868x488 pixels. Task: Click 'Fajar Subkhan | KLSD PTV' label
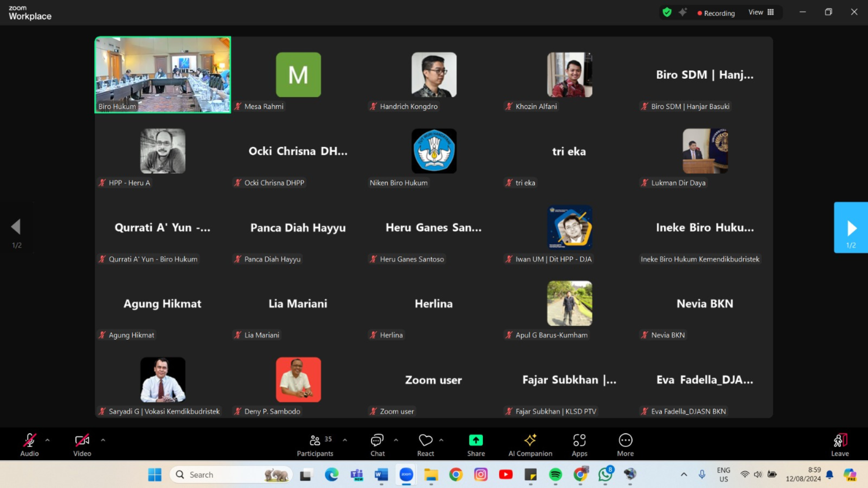pos(556,411)
